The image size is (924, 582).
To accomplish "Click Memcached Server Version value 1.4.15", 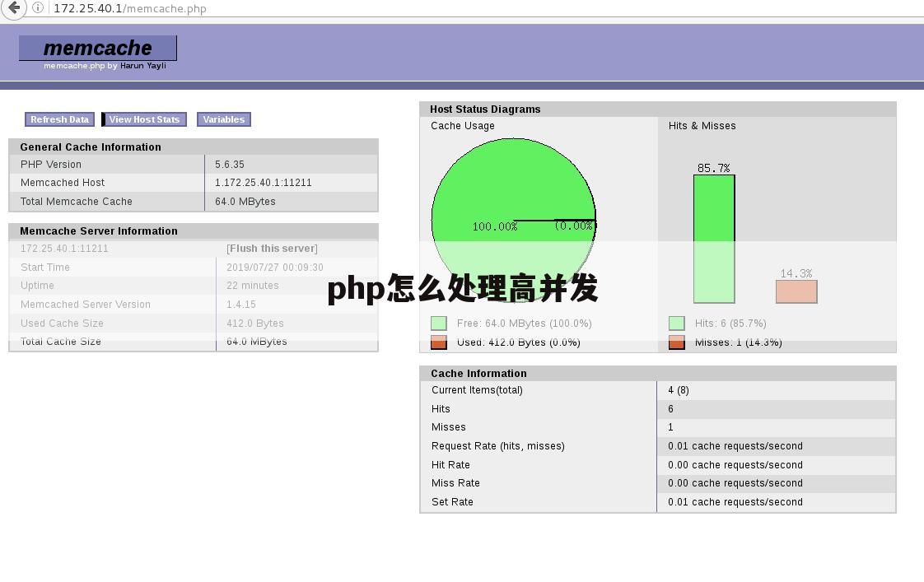I will 241,305.
